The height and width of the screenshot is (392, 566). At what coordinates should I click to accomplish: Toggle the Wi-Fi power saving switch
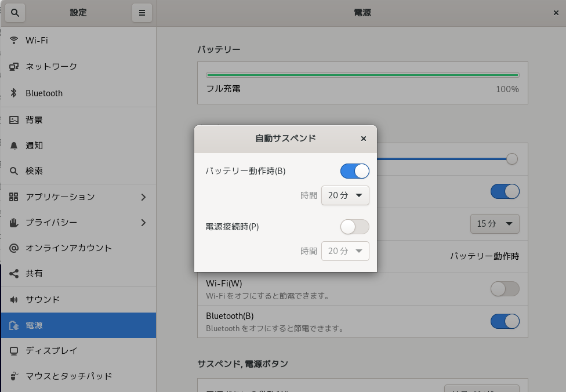505,289
